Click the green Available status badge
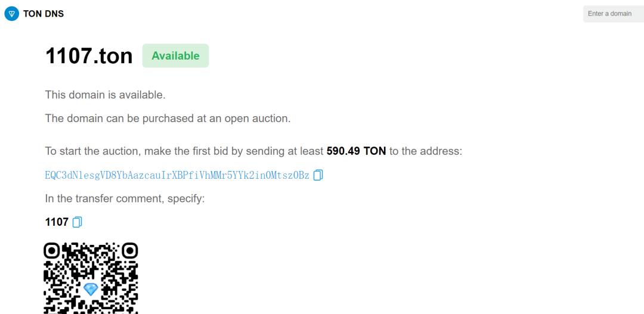 (175, 56)
